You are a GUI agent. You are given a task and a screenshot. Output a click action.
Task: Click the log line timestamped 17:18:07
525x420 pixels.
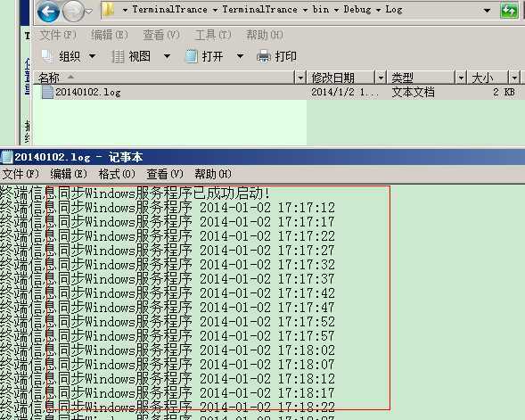pos(168,365)
